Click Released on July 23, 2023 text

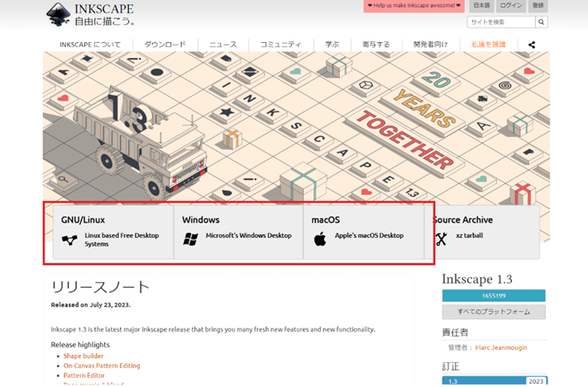pos(91,305)
